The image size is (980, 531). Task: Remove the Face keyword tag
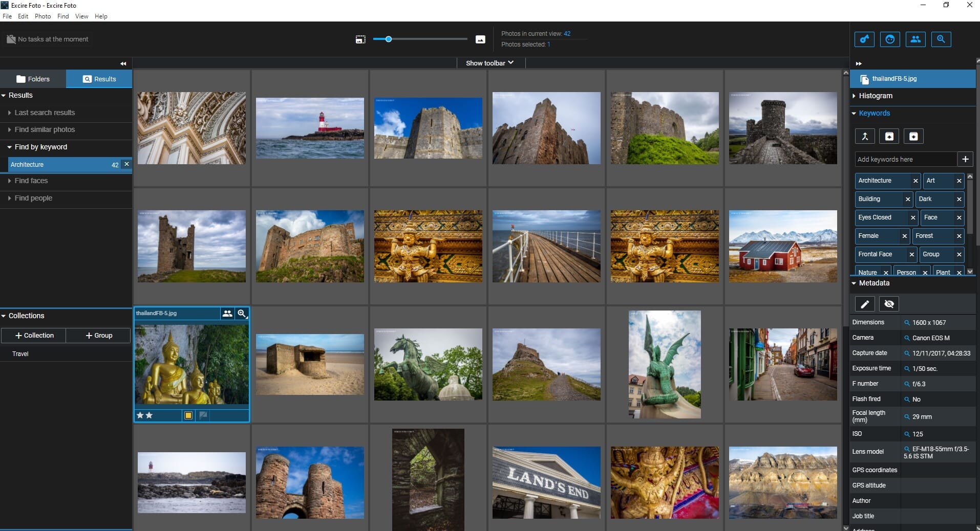[959, 217]
